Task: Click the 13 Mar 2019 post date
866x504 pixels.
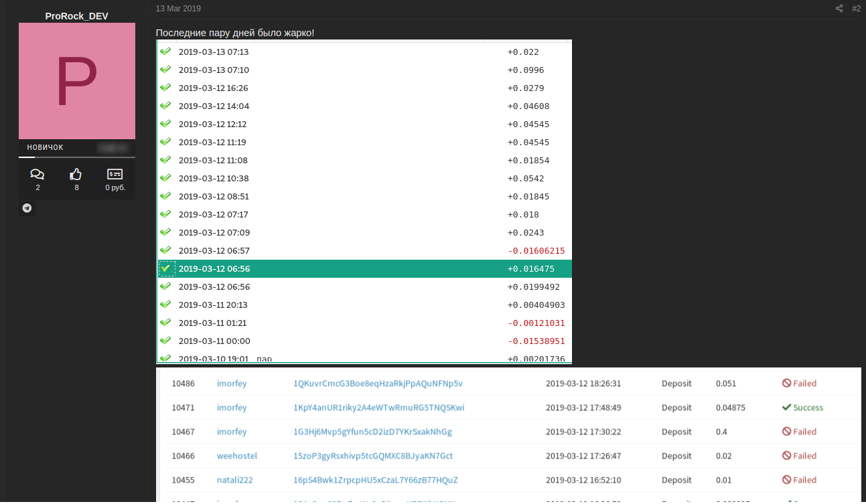Action: click(x=178, y=9)
